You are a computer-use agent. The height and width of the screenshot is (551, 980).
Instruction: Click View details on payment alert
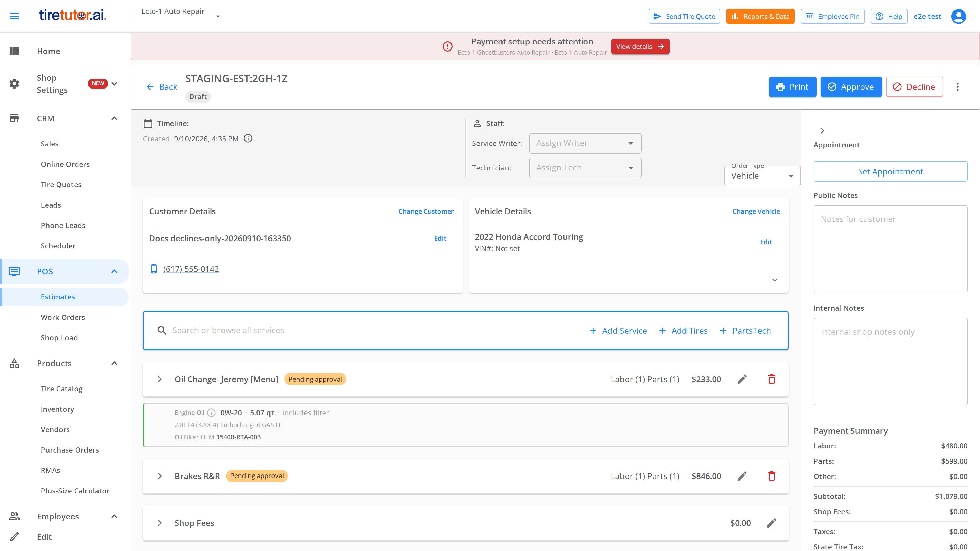click(x=640, y=46)
